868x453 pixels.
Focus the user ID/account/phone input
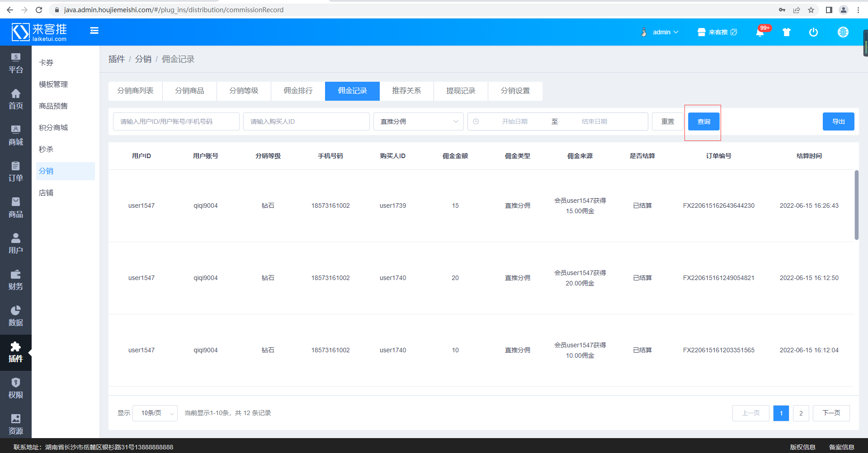pos(176,121)
